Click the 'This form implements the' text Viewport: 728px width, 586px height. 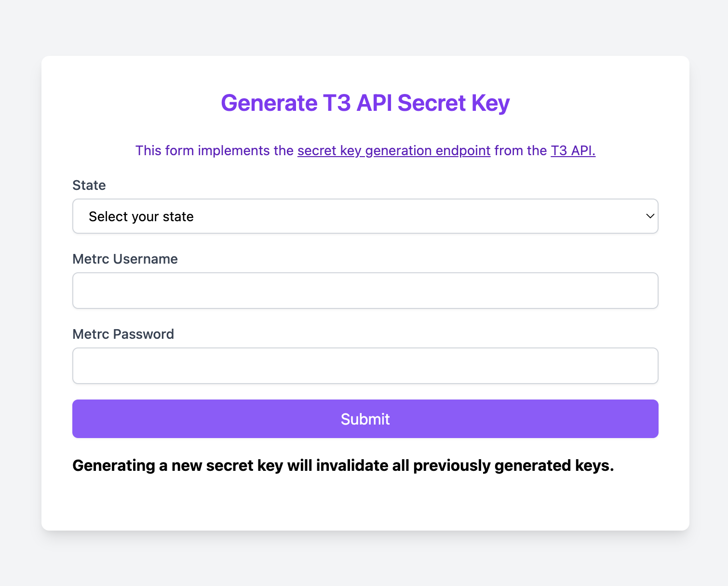click(x=215, y=151)
